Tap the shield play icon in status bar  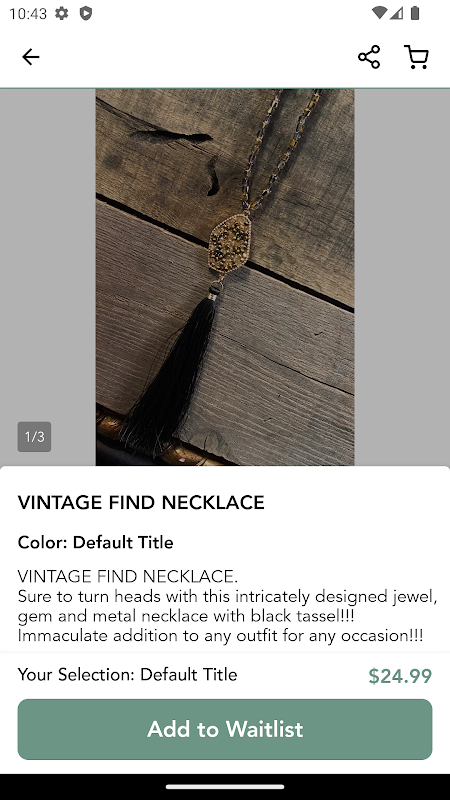(x=86, y=13)
